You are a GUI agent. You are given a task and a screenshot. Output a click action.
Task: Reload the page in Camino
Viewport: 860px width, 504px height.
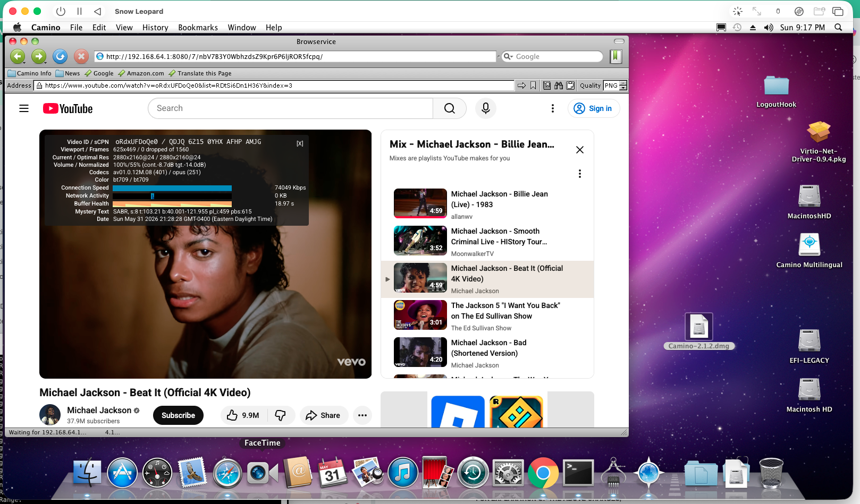tap(60, 56)
